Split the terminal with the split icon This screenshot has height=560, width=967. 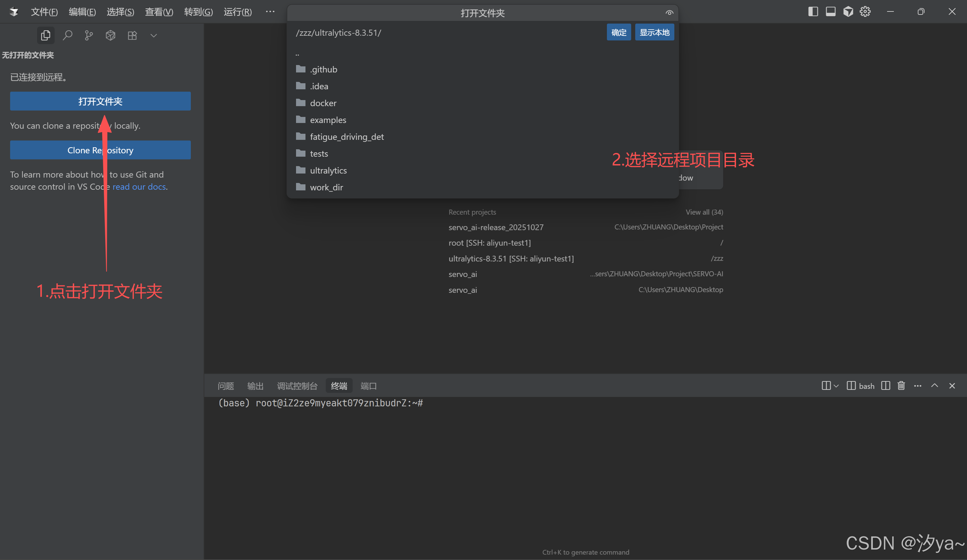pos(885,385)
